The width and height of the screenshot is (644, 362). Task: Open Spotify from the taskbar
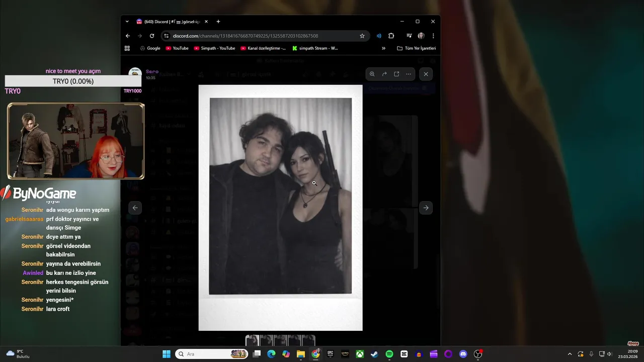click(x=389, y=354)
